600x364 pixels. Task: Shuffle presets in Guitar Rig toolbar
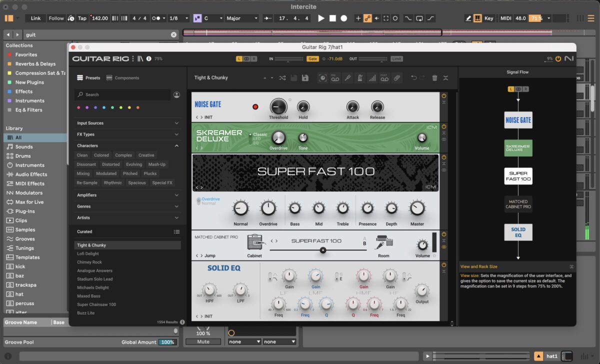(x=282, y=78)
